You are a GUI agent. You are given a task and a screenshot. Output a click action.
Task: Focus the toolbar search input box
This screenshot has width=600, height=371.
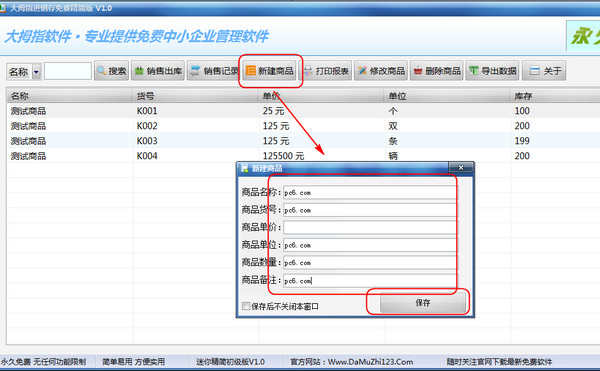(68, 71)
